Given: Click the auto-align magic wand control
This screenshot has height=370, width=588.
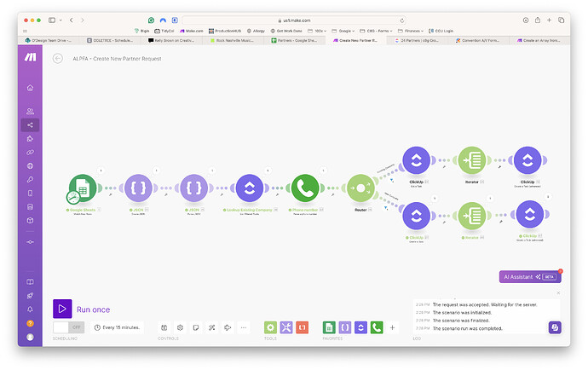Looking at the screenshot, I should click(x=212, y=327).
